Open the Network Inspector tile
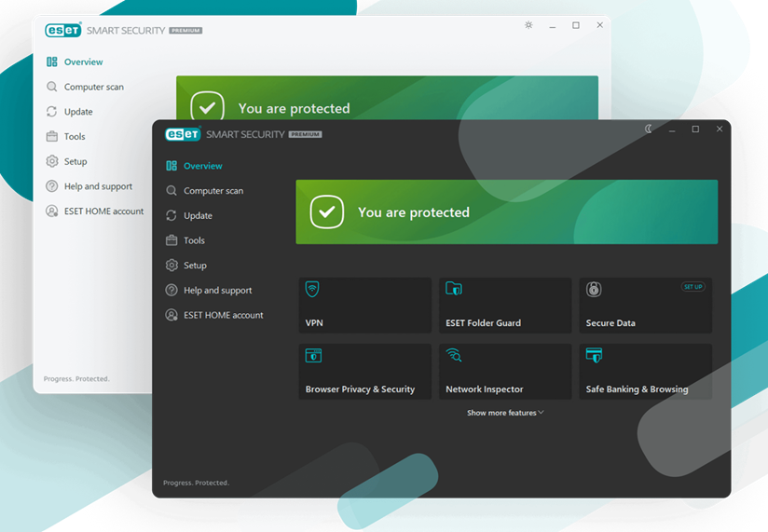 point(505,372)
